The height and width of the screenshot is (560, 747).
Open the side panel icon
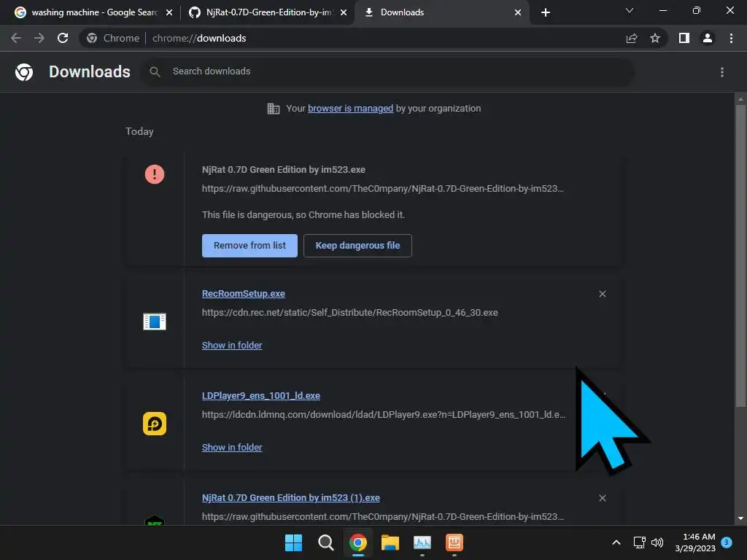(x=684, y=38)
